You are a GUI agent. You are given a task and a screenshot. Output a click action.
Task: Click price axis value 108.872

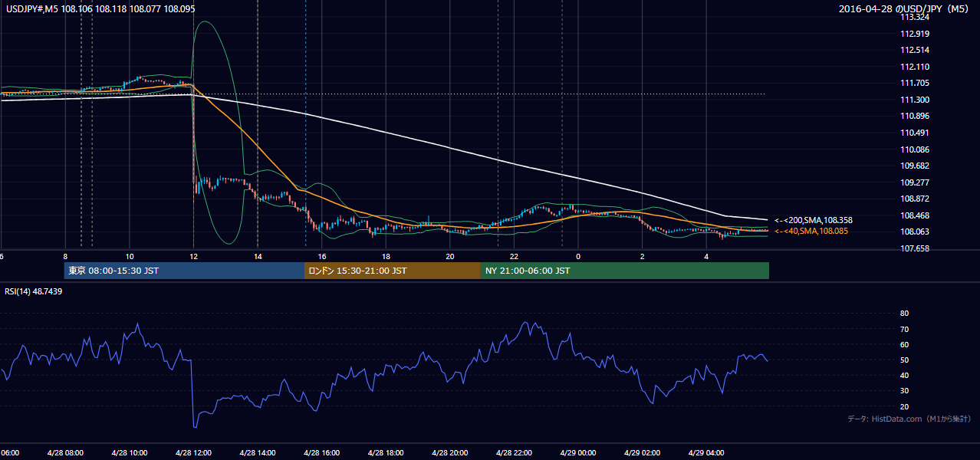coord(915,199)
